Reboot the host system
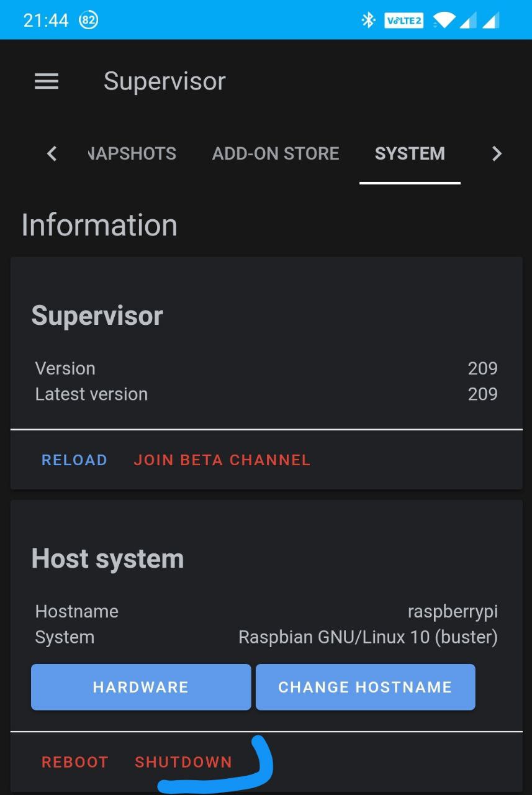 pos(75,762)
